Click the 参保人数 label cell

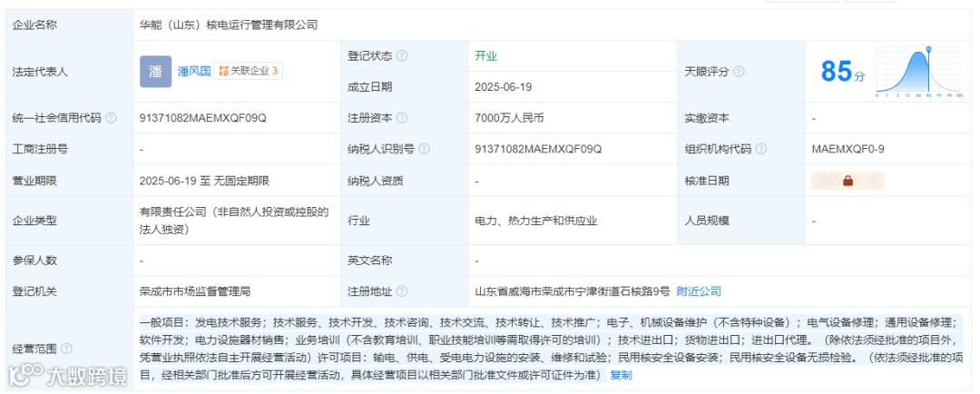[x=69, y=261]
